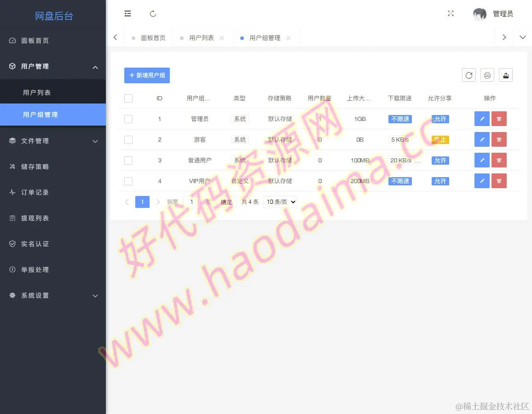Viewport: 532px width, 414px height.
Task: Click the export icon above the table
Action: [x=505, y=75]
